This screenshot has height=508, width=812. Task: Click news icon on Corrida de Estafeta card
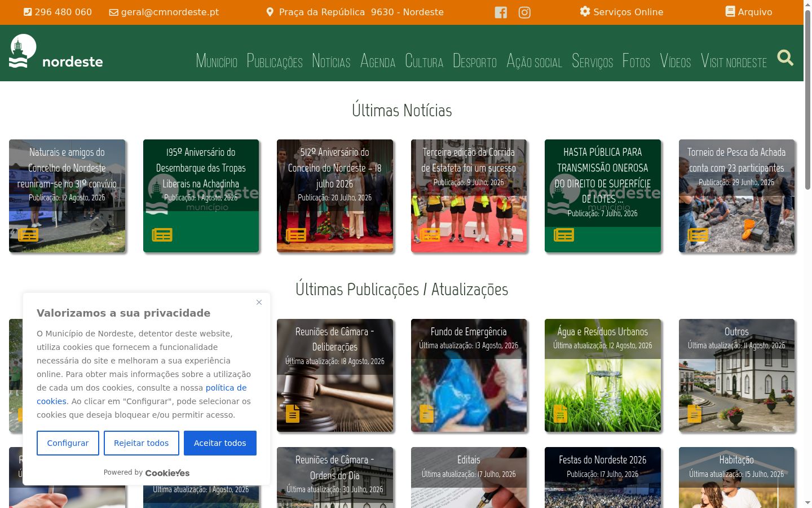tap(430, 235)
